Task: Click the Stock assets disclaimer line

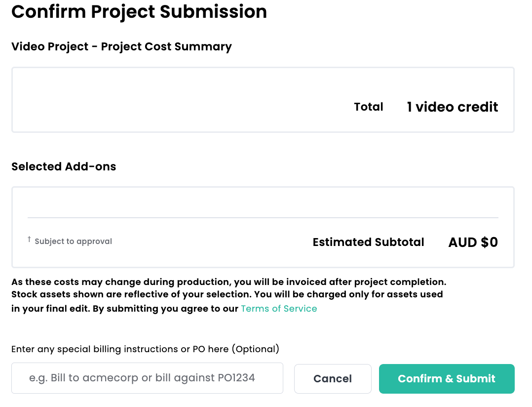Action: (227, 294)
